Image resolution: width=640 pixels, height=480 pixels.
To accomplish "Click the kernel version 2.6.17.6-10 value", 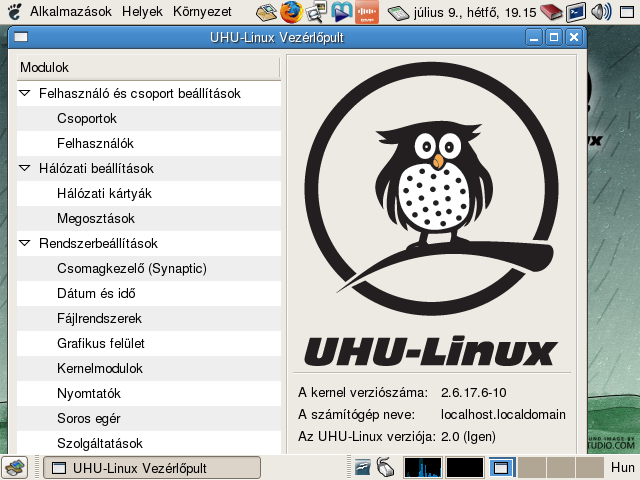I will pos(473,393).
